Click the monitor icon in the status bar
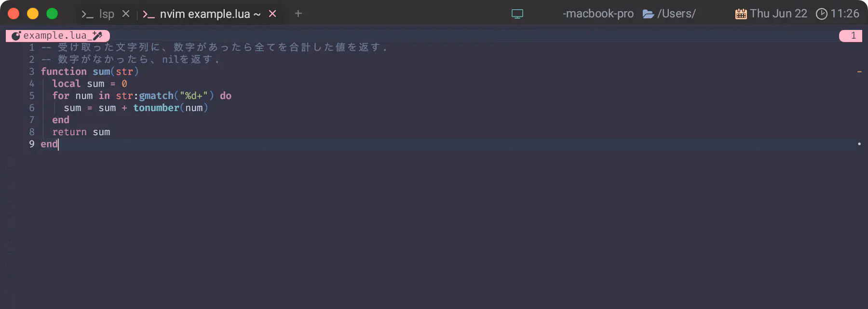Image resolution: width=868 pixels, height=309 pixels. point(517,14)
